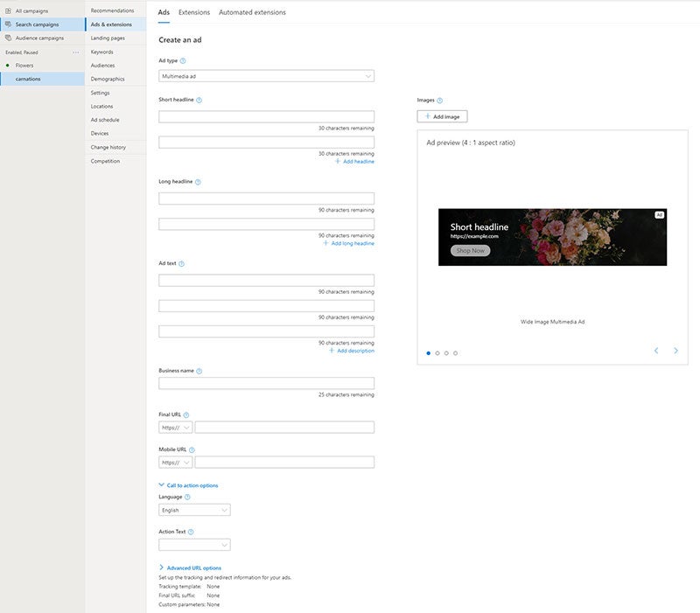
Task: Open the ellipsis menu beside Enabled, Paused
Action: point(76,52)
